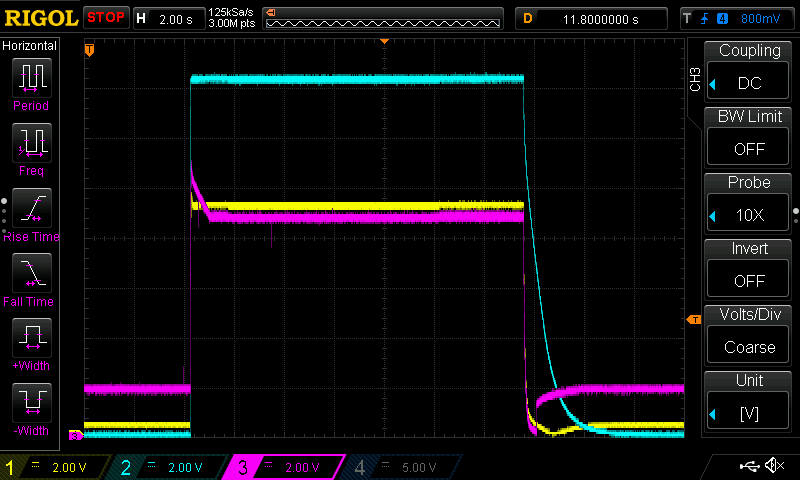800x480 pixels.
Task: Click the red STOP status button
Action: (x=106, y=17)
